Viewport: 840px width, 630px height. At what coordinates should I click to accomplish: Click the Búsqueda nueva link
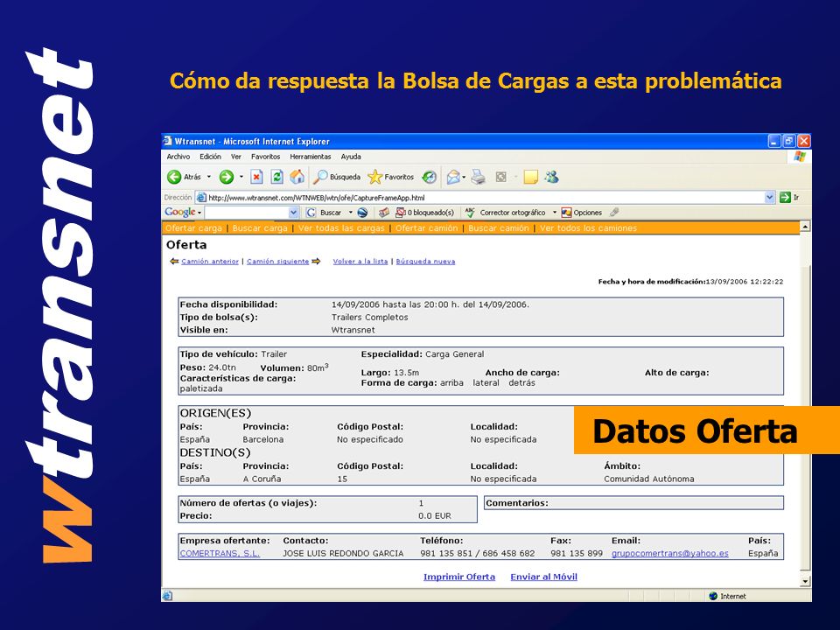(425, 262)
